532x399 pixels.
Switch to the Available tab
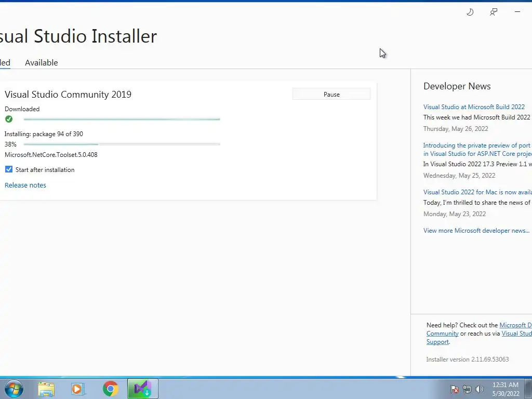(x=42, y=63)
